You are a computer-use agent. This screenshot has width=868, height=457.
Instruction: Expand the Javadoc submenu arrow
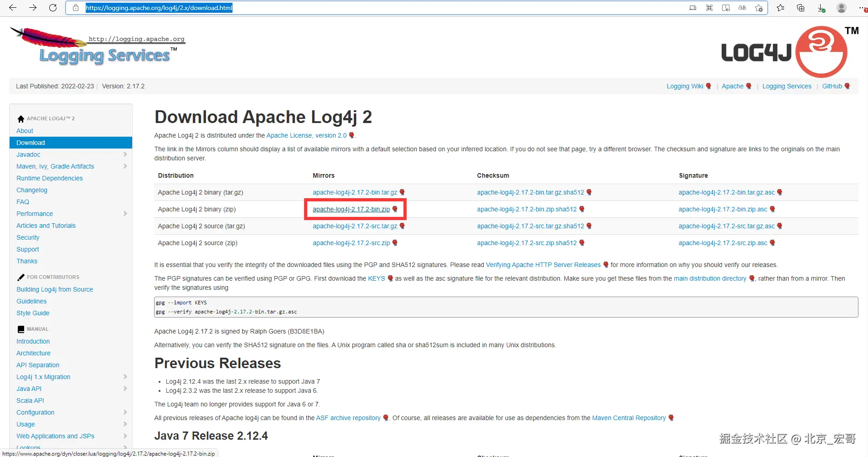[125, 154]
